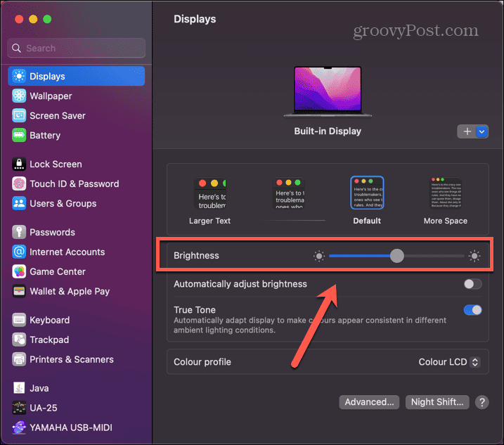504x445 pixels.
Task: Click the high brightness sun icon
Action: tap(474, 257)
